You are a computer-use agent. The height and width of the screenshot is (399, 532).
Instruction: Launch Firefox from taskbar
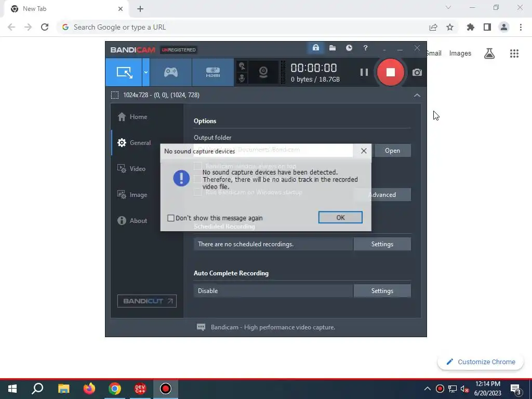click(x=89, y=389)
